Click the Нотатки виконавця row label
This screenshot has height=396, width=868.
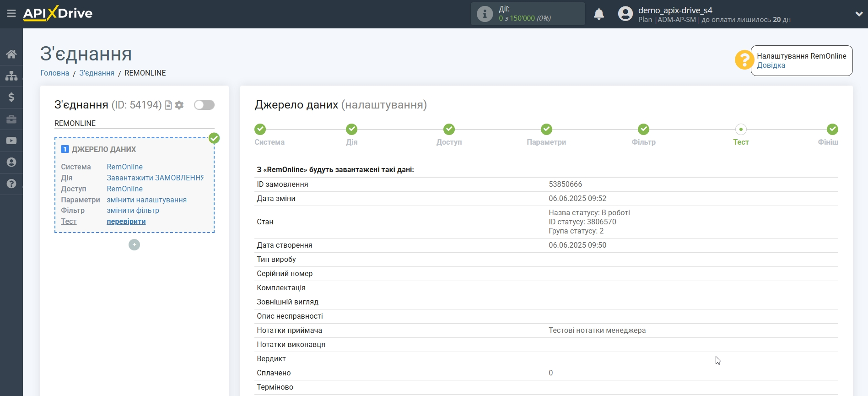pyautogui.click(x=291, y=344)
